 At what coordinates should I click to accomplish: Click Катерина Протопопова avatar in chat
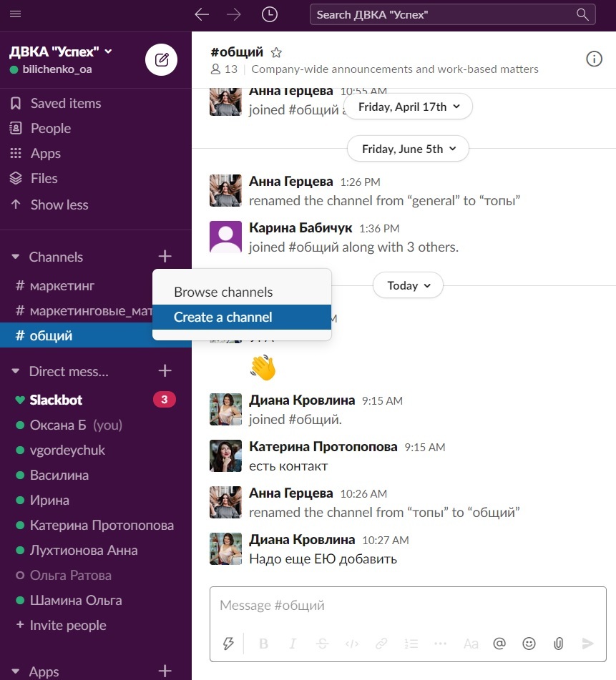click(x=225, y=455)
